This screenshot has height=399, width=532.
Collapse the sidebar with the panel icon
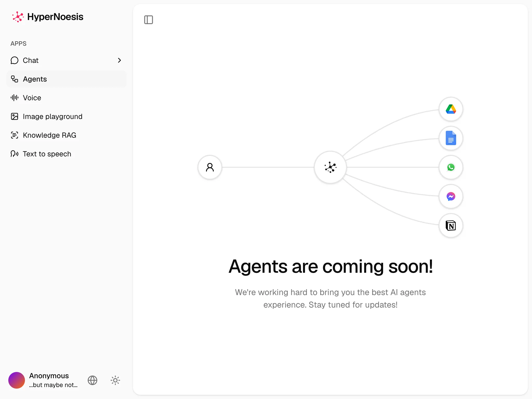(x=149, y=20)
